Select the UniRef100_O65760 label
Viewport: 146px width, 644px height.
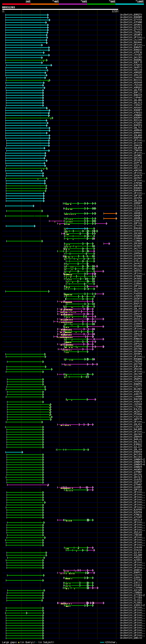tap(131, 271)
